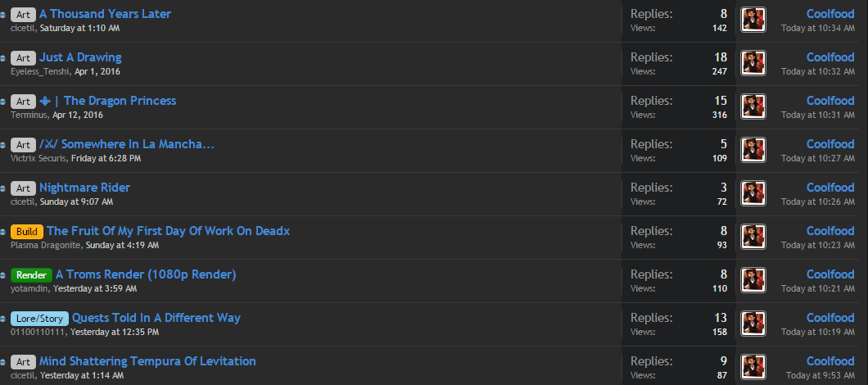Click Art tag beside 'Nightmare Rider'
This screenshot has width=868, height=385.
pyautogui.click(x=23, y=188)
